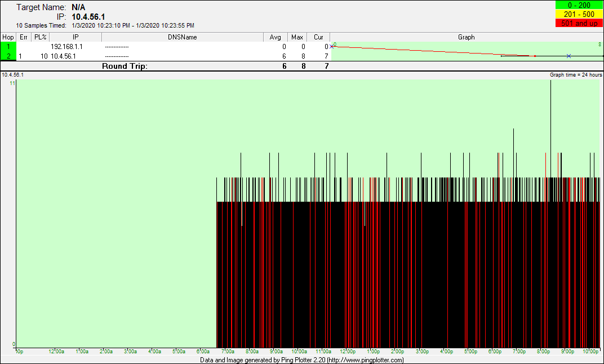Viewport: 604px width, 364px height.
Task: Select the green 0 - 200 legend swatch
Action: pyautogui.click(x=579, y=5)
